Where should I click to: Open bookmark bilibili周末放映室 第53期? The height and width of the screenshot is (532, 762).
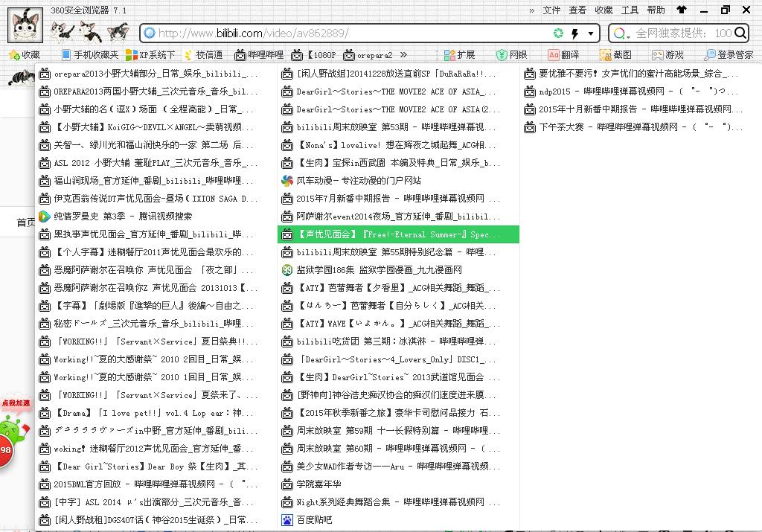pos(399,127)
